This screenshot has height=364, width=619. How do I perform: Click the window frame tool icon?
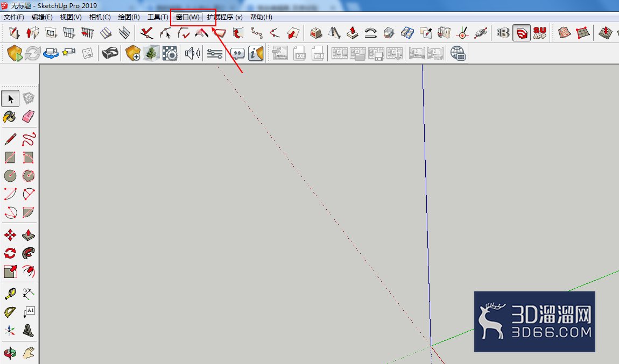click(x=51, y=33)
